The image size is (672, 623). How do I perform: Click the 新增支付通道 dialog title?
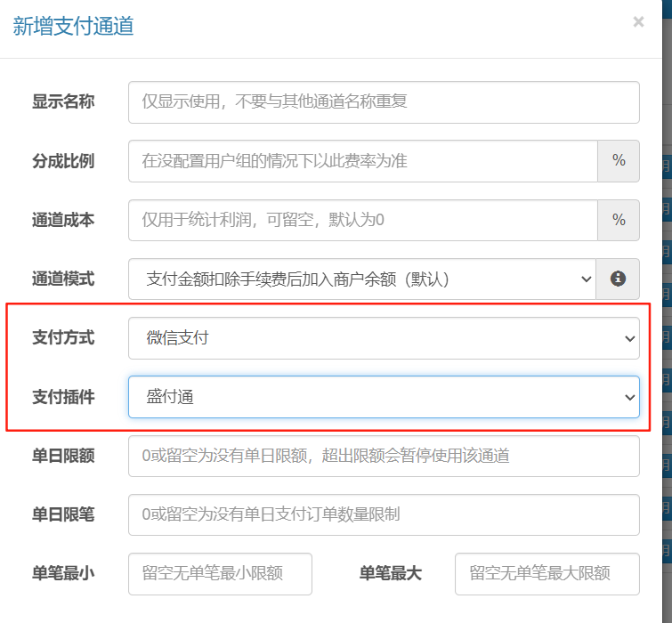point(73,26)
